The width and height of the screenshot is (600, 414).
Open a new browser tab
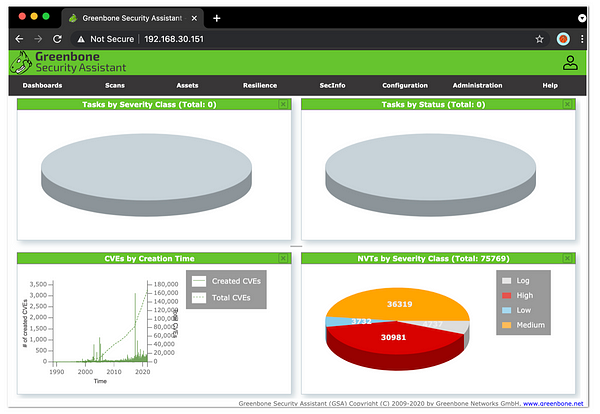coord(217,18)
